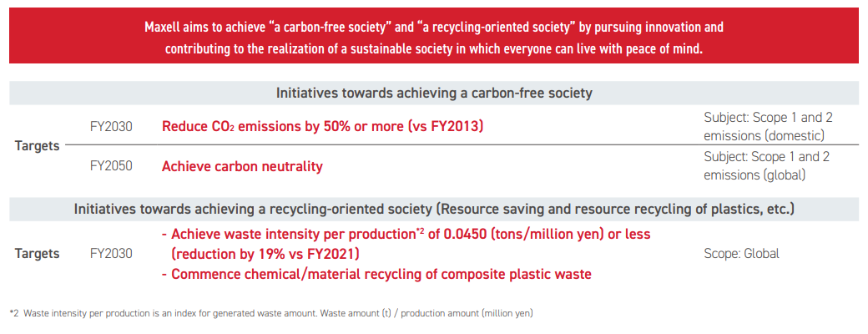This screenshot has width=868, height=334.
Task: Select the recycling-oriented society initiatives heading
Action: 434,210
